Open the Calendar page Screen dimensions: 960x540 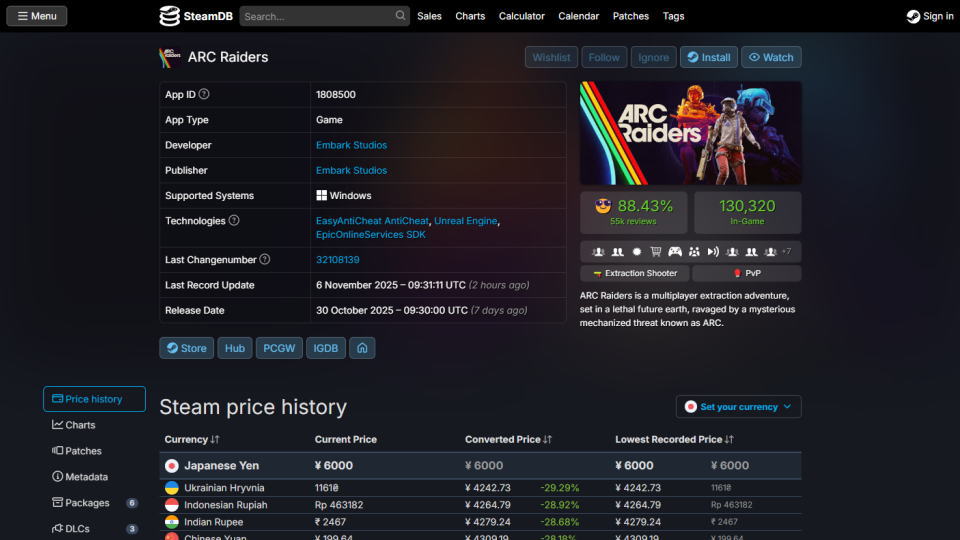[x=578, y=16]
